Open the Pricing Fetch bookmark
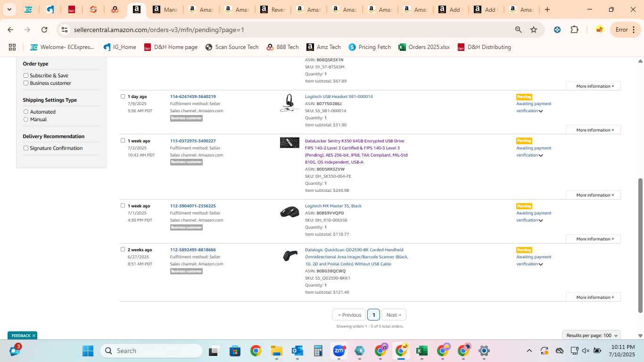The width and height of the screenshot is (644, 362). [x=370, y=47]
